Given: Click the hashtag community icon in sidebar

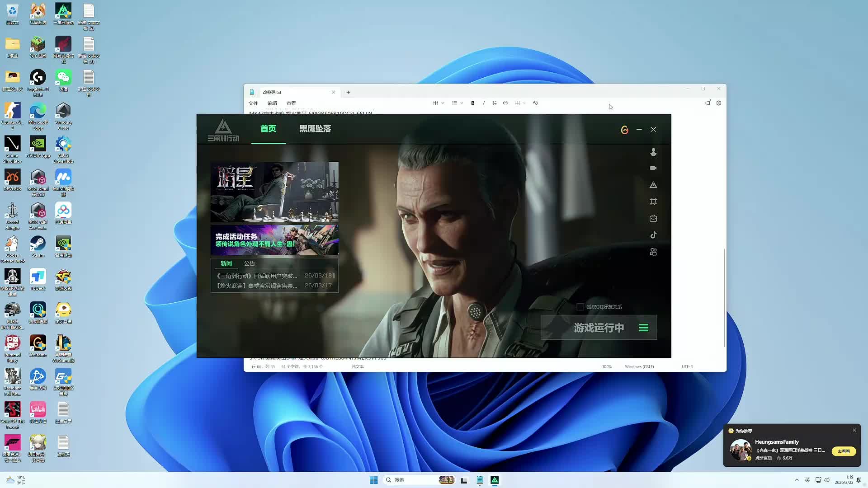Looking at the screenshot, I should tap(653, 202).
